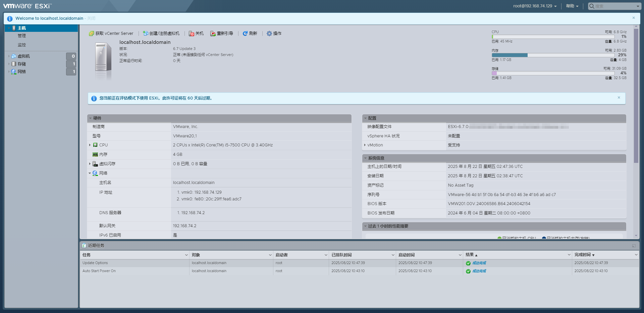Expand the vMotion entry in 配置 panel
The height and width of the screenshot is (313, 644).
pyautogui.click(x=365, y=145)
